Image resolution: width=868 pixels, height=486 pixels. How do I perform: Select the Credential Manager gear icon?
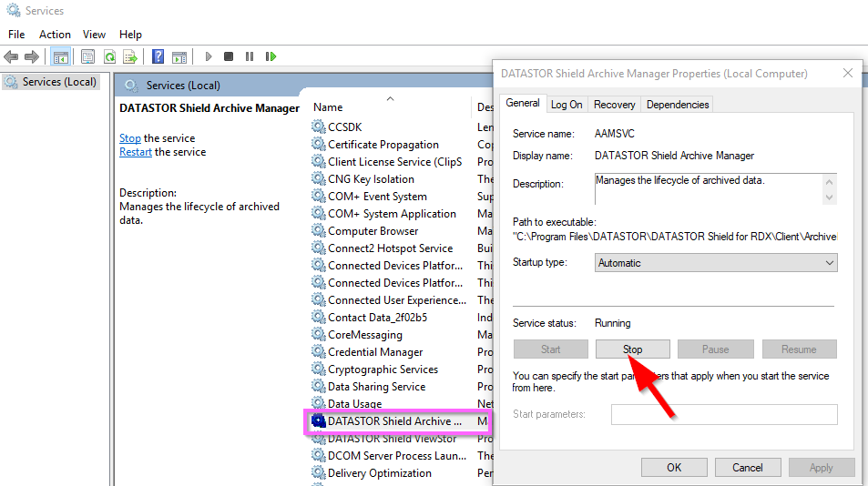tap(318, 351)
